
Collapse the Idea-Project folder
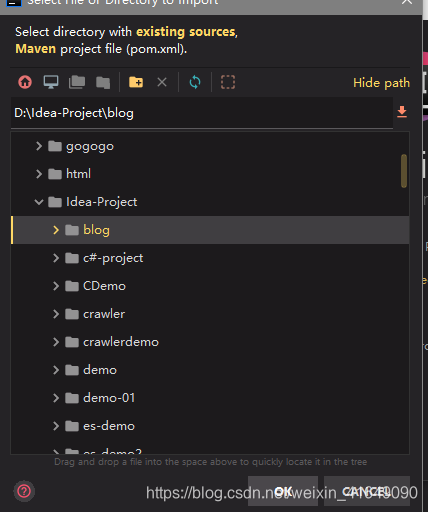click(x=39, y=202)
